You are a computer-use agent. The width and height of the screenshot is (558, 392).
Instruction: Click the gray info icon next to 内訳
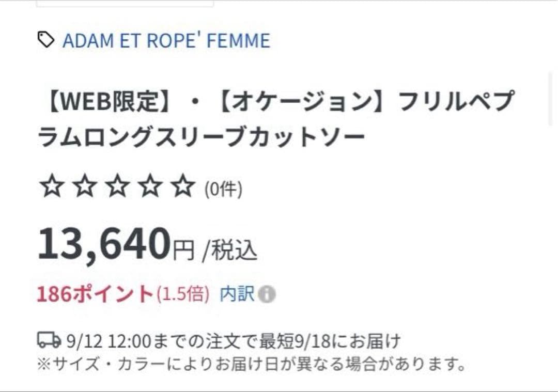[267, 295]
